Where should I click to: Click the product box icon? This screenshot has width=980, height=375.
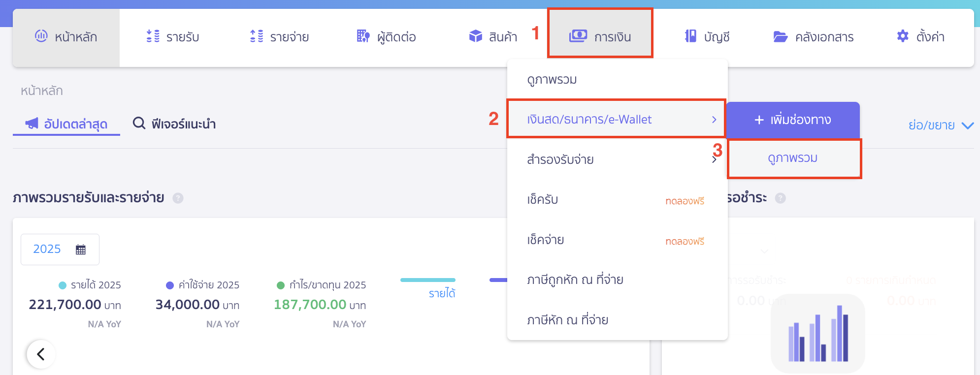pos(476,36)
